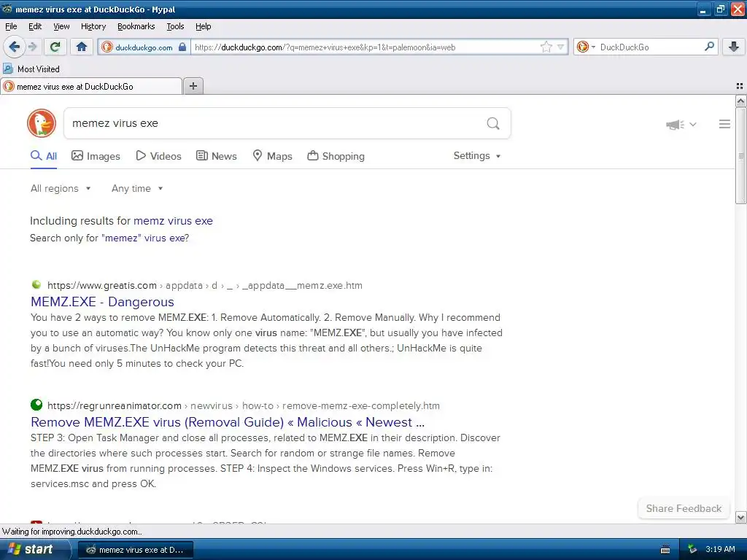The height and width of the screenshot is (560, 747).
Task: Click the vertical scrollbar thumb
Action: pyautogui.click(x=740, y=156)
